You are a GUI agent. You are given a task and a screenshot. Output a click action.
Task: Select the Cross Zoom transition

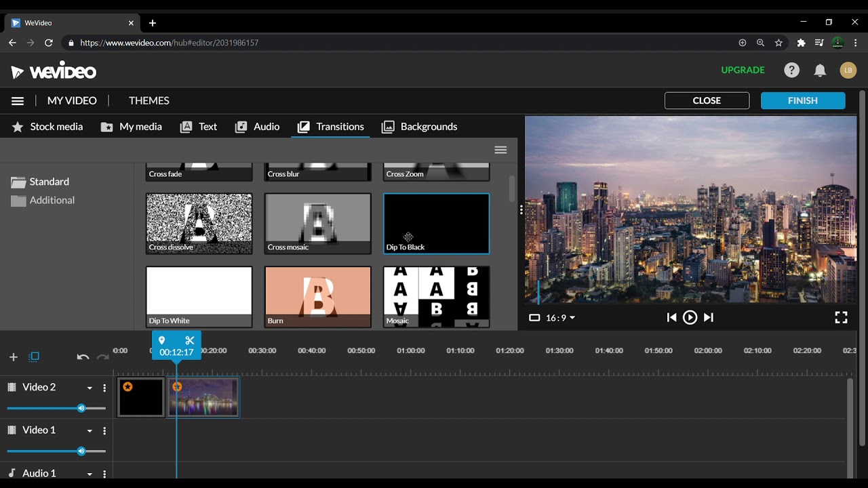point(436,171)
